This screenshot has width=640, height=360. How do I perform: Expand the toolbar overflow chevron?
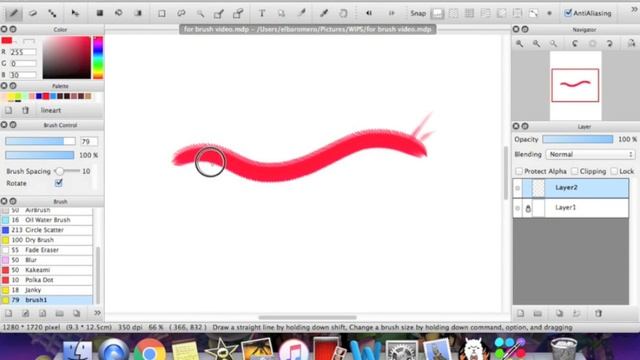(x=634, y=10)
